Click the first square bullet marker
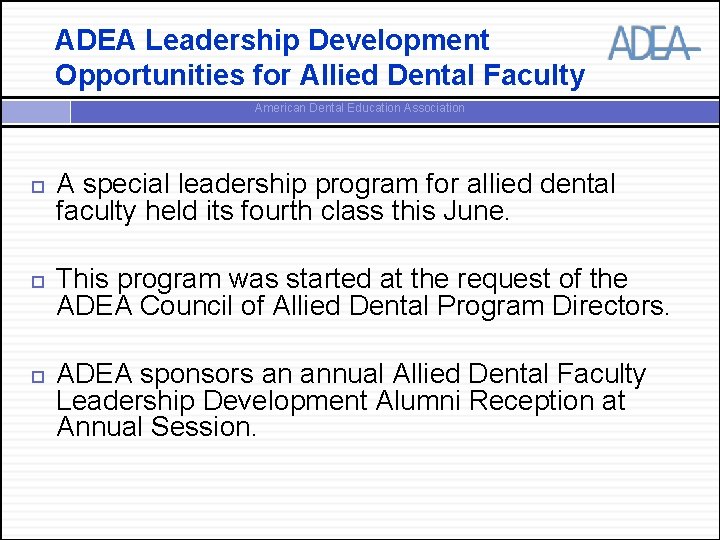This screenshot has width=720, height=540. click(x=38, y=186)
